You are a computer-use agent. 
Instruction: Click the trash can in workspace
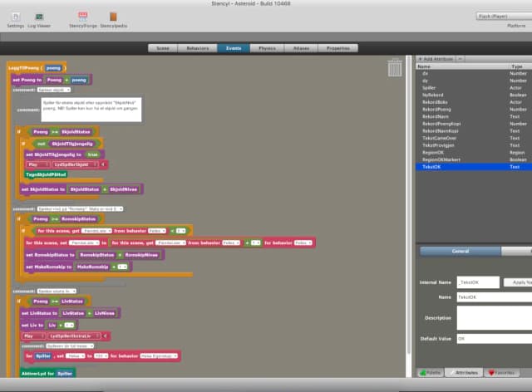[x=395, y=68]
